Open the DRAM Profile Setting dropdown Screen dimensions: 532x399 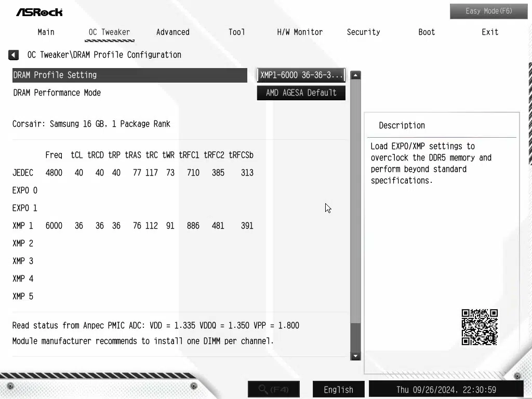[301, 75]
